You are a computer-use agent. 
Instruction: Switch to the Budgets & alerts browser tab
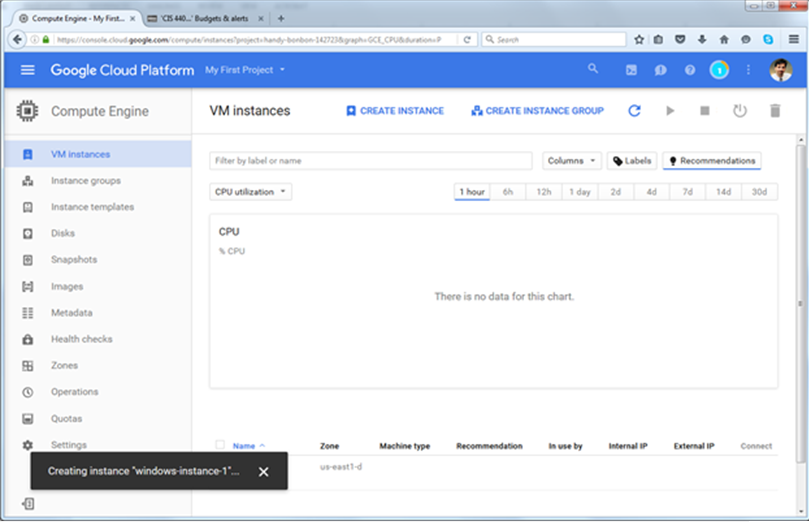coord(205,19)
